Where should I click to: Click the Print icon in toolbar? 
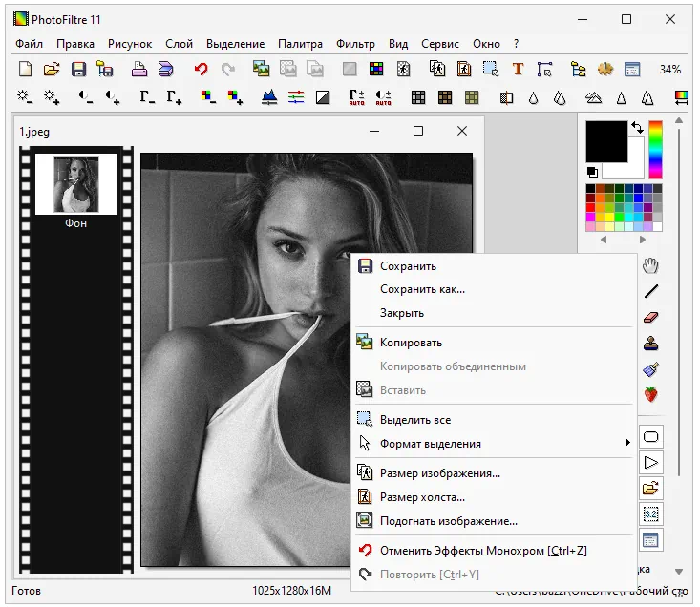pyautogui.click(x=138, y=69)
